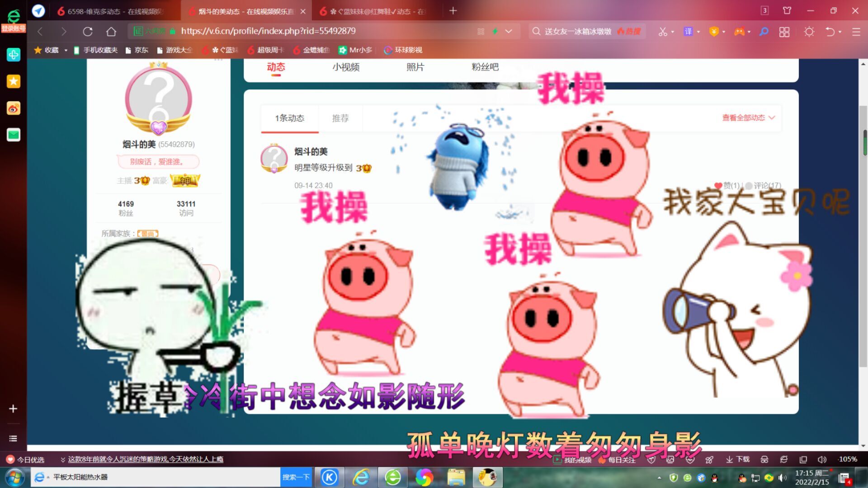This screenshot has width=868, height=488.
Task: Open the translate extension icon
Action: (x=688, y=32)
